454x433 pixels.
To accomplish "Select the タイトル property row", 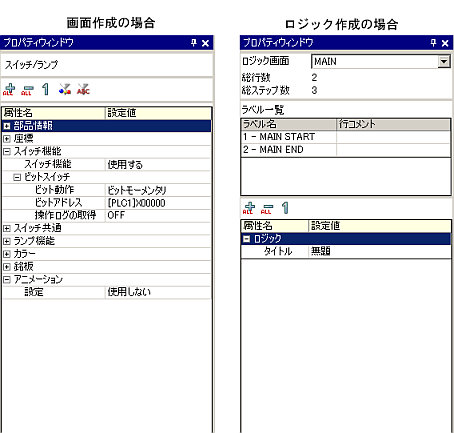I will pyautogui.click(x=346, y=251).
